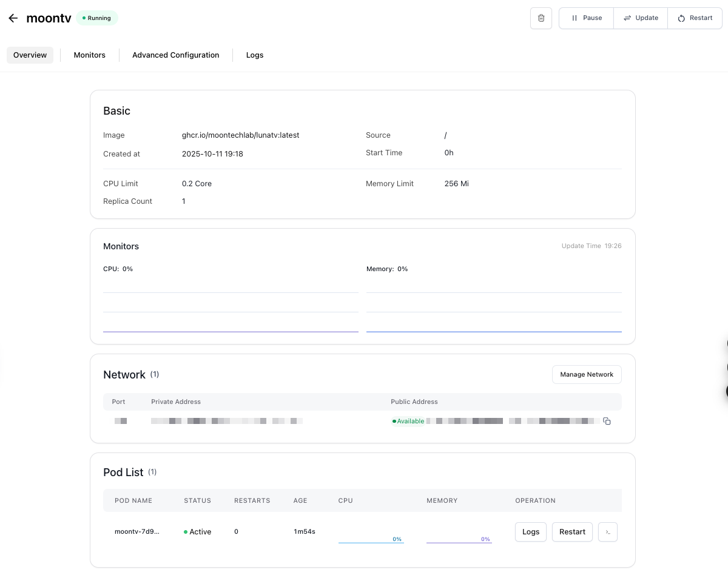Click the Manage Network button

587,375
